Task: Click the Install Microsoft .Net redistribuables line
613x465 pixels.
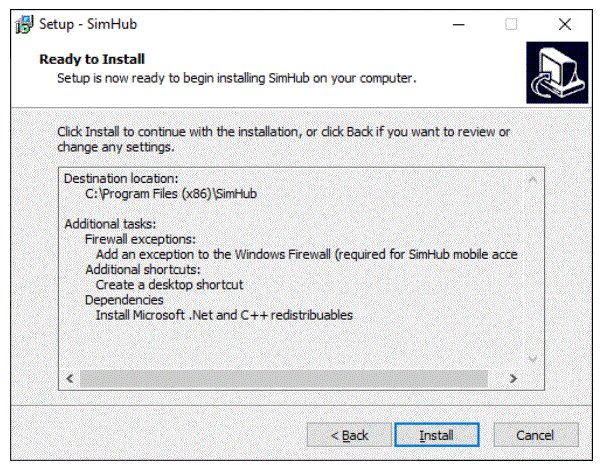Action: coord(224,315)
